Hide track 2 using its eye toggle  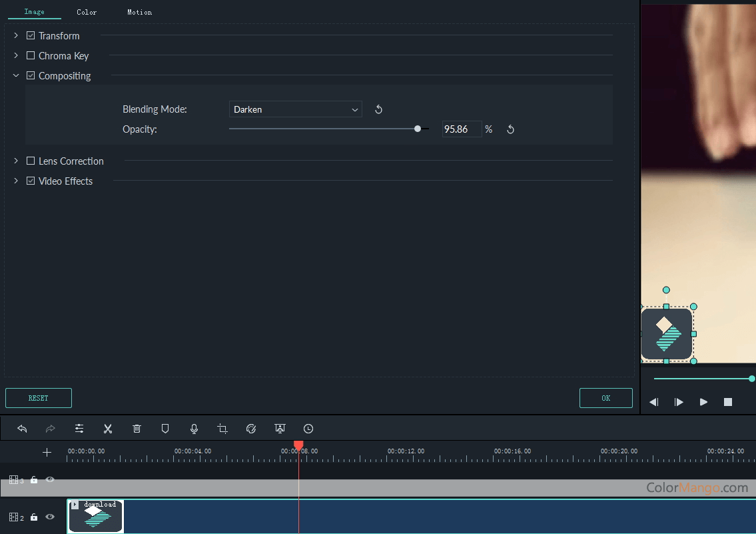coord(49,517)
